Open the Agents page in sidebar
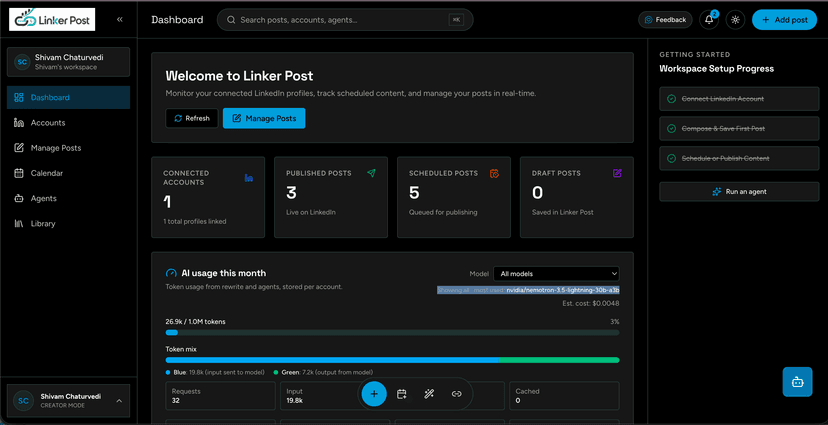Viewport: 828px width, 425px height. (x=69, y=199)
